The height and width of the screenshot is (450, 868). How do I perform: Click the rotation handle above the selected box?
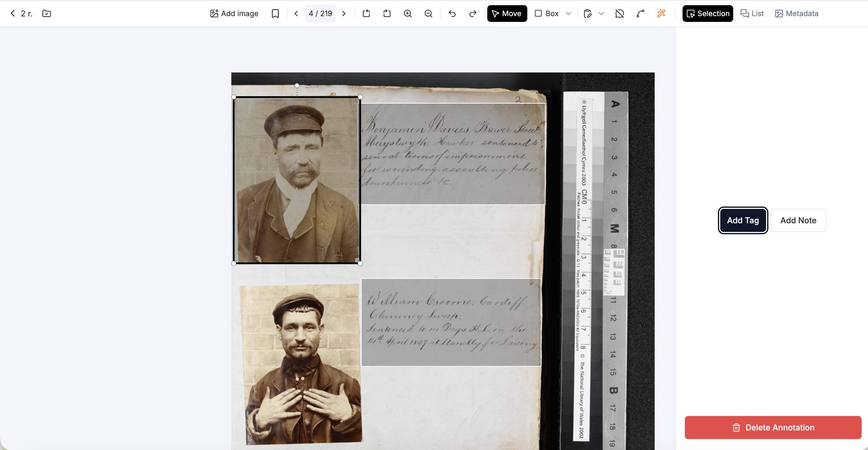pyautogui.click(x=297, y=86)
